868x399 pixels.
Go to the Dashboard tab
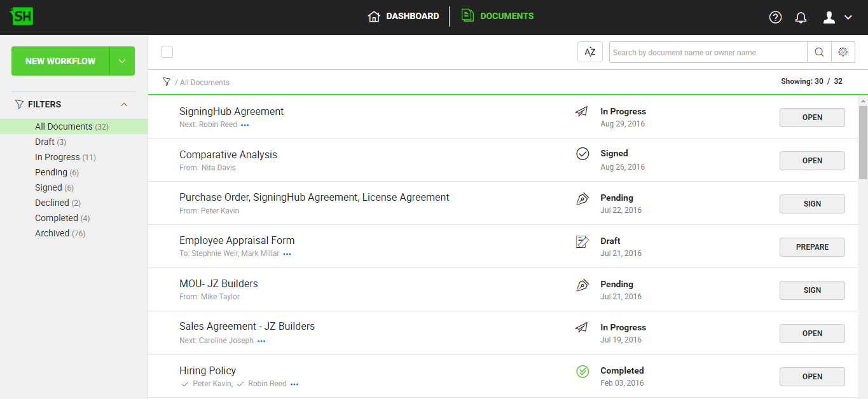[404, 17]
